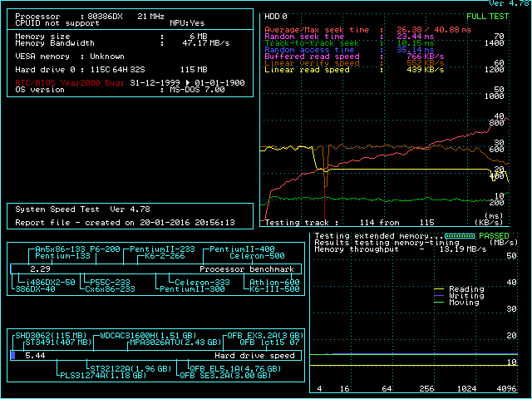
Task: Click the blue hard drive speed bar marker
Action: pyautogui.click(x=12, y=356)
